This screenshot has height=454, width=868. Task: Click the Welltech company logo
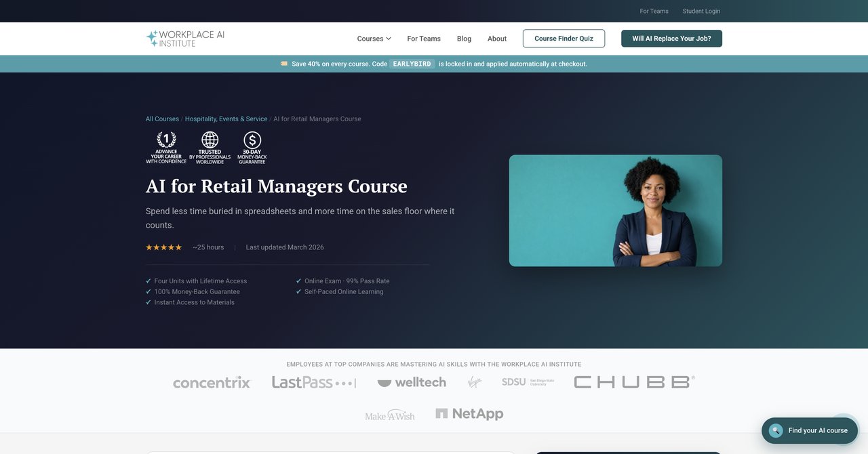point(412,382)
